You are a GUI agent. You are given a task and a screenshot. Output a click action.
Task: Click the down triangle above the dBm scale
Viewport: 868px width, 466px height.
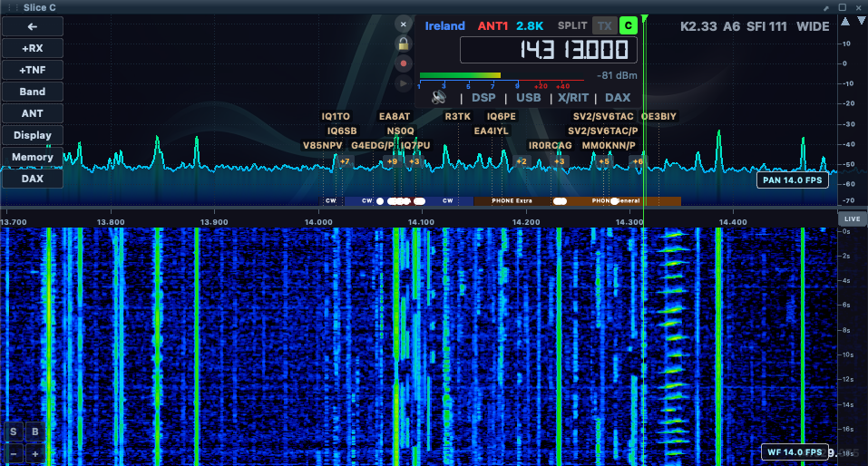[862, 21]
